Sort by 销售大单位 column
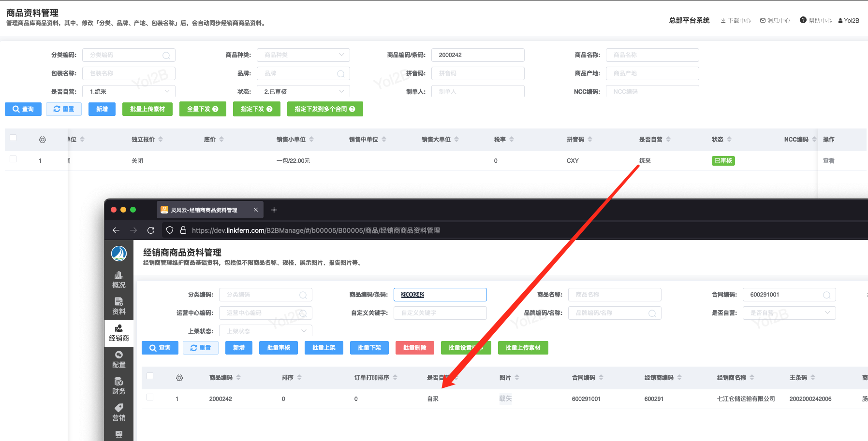 pyautogui.click(x=456, y=140)
